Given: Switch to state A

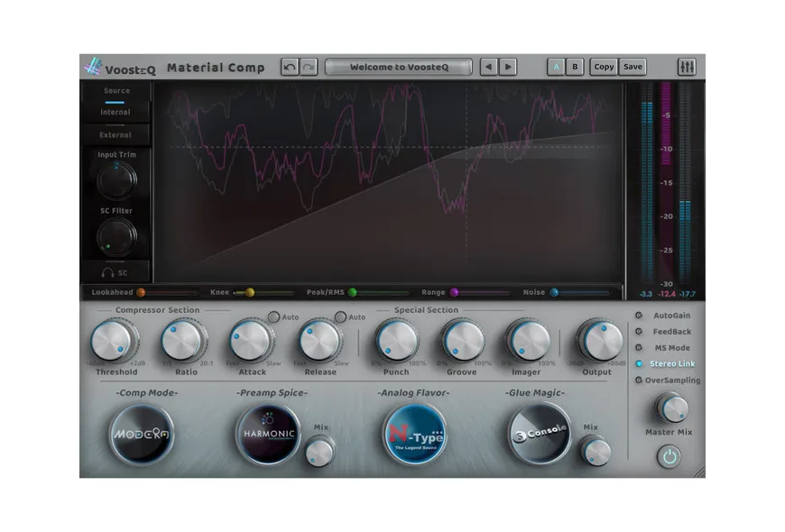Looking at the screenshot, I should click(556, 67).
